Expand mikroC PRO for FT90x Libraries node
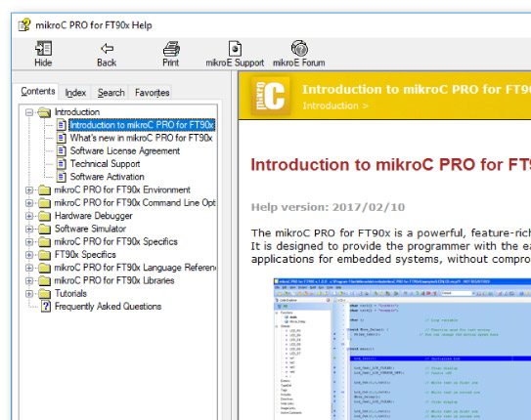531x420 pixels. point(29,280)
